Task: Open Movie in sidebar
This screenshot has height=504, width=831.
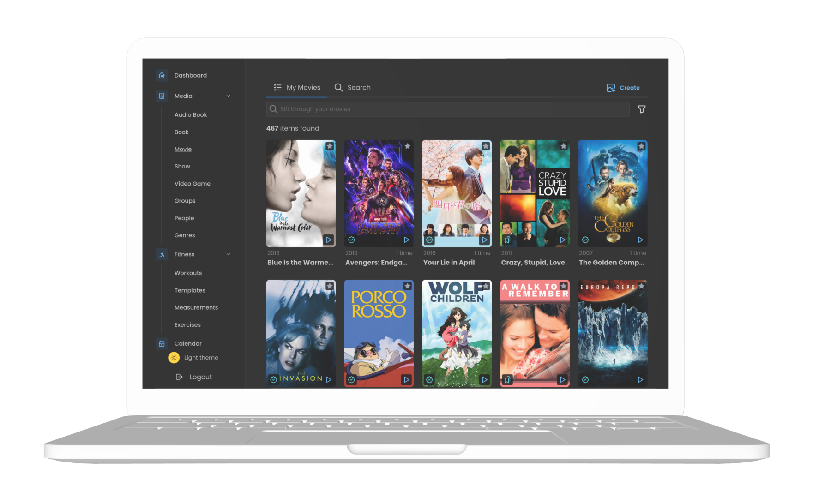Action: (183, 149)
